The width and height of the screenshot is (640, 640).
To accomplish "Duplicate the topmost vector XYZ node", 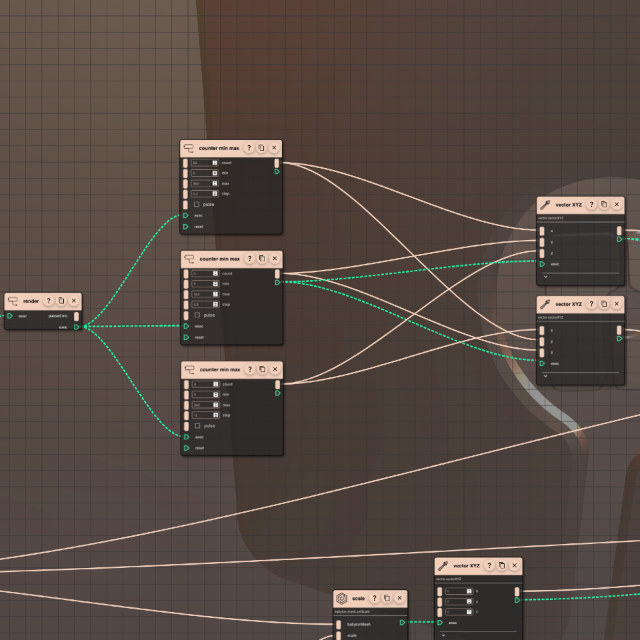I will [604, 204].
